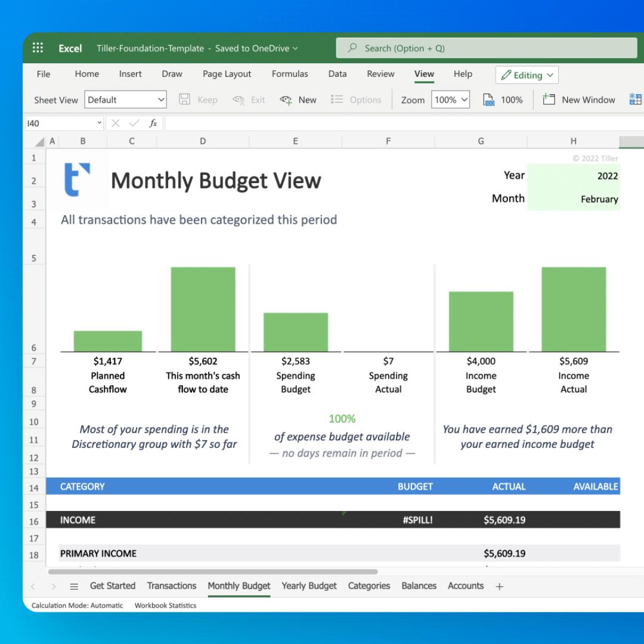Viewport: 644px width, 644px height.
Task: Click the Exit sheet view eye icon
Action: [x=238, y=100]
